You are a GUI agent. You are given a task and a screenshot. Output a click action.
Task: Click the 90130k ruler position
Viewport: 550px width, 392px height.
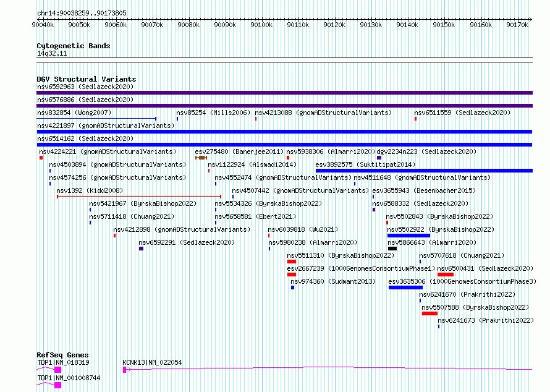point(371,25)
